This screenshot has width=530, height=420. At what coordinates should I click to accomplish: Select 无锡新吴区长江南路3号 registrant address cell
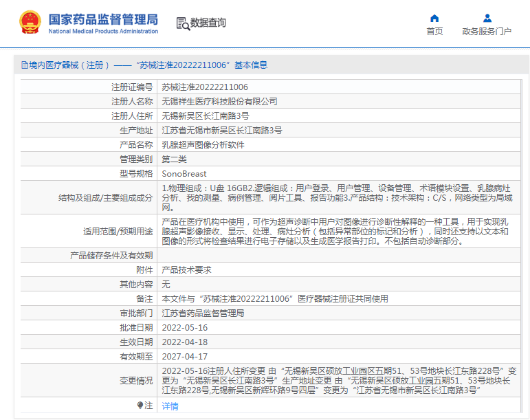205,116
